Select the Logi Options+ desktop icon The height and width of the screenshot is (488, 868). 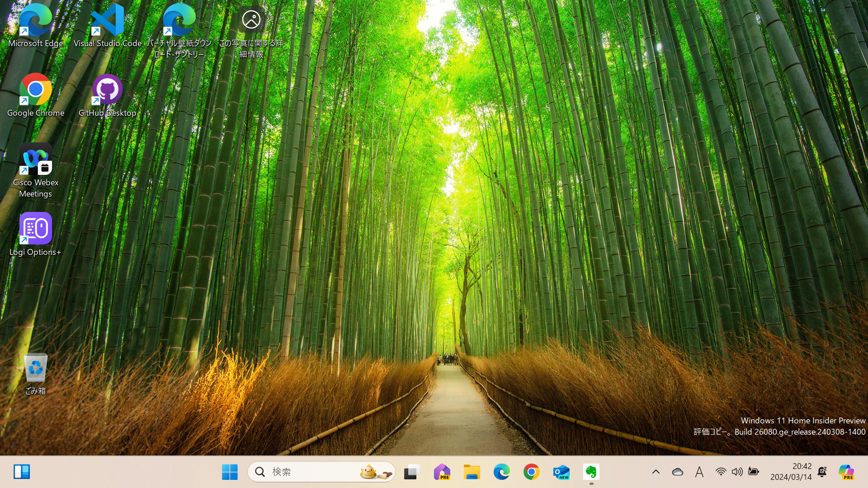[x=35, y=235]
